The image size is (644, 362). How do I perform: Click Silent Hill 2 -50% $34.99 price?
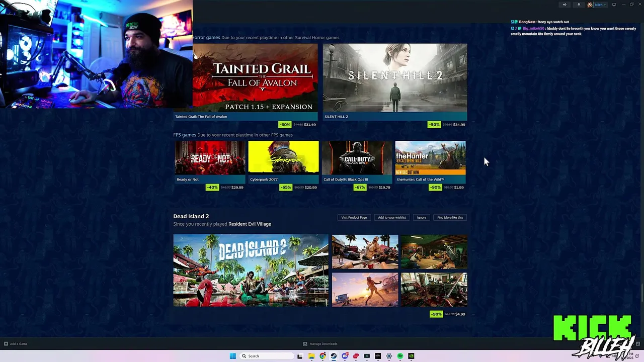[447, 125]
